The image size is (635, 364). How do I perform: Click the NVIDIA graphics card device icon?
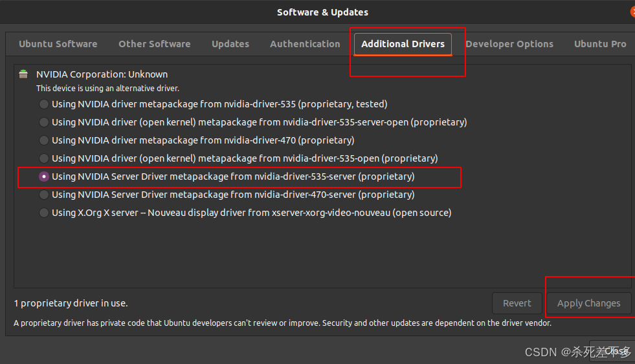(x=23, y=74)
